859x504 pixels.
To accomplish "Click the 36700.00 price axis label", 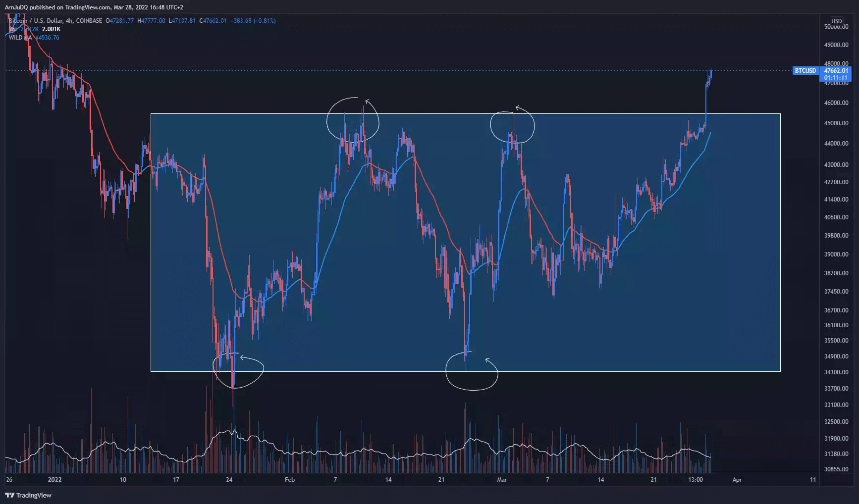I will [x=836, y=310].
